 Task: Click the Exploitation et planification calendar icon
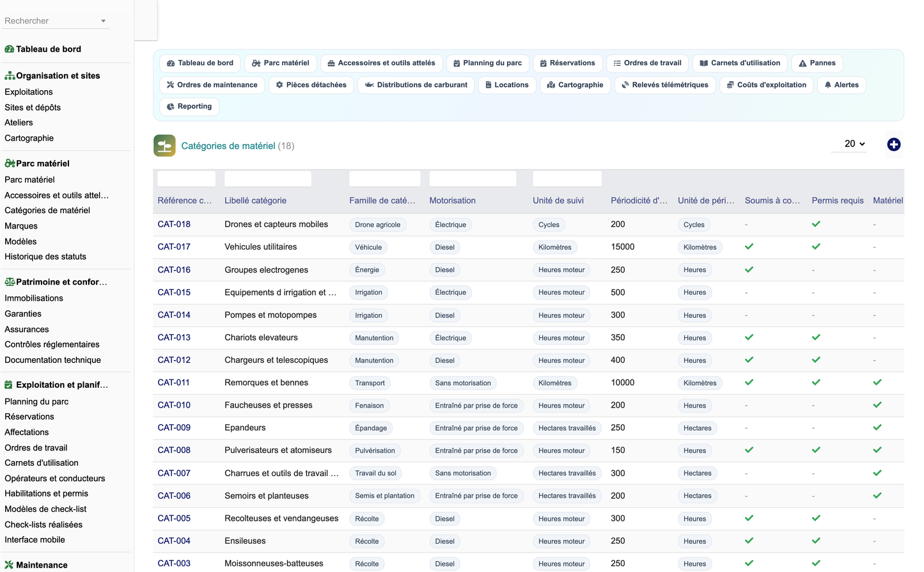(9, 385)
